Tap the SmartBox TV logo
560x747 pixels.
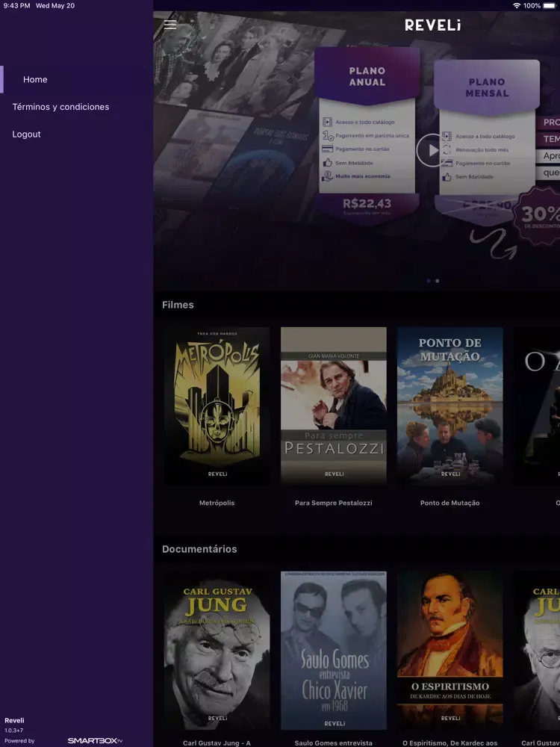(x=95, y=741)
